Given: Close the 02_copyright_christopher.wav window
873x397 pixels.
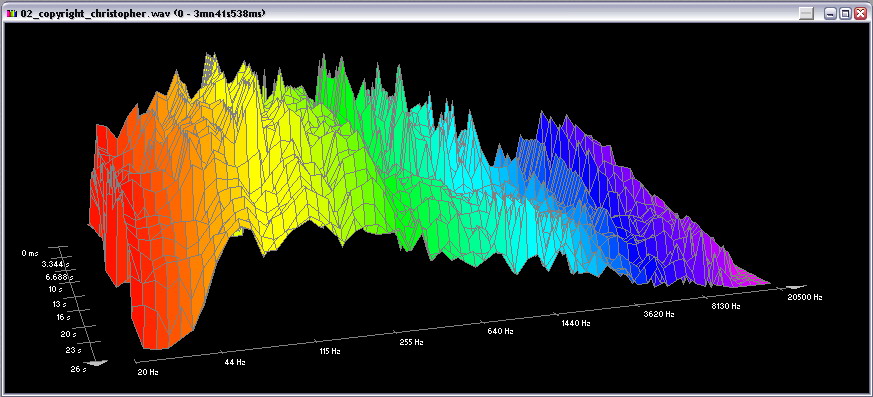Looking at the screenshot, I should (x=859, y=14).
